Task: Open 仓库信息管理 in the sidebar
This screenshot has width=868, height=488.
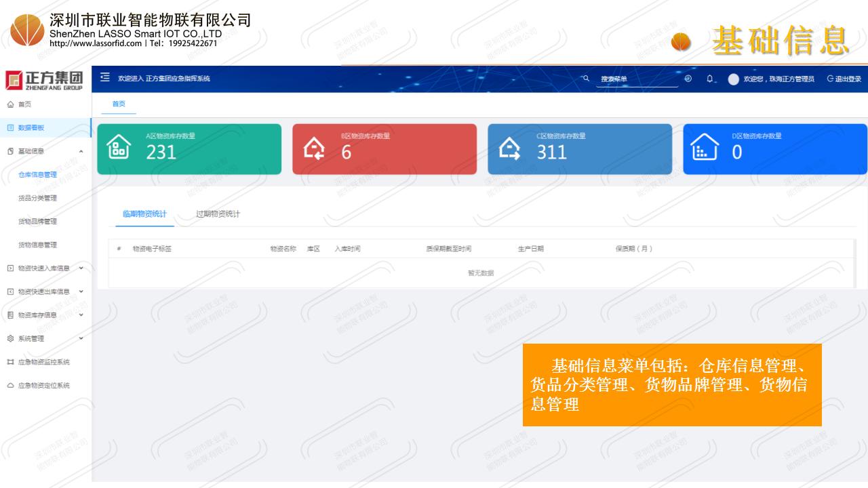Action: pos(37,174)
